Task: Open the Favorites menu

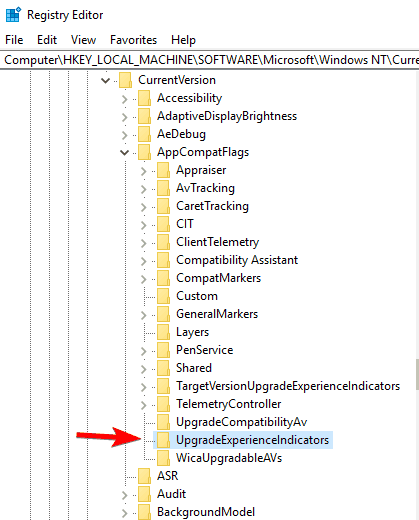Action: 133,40
